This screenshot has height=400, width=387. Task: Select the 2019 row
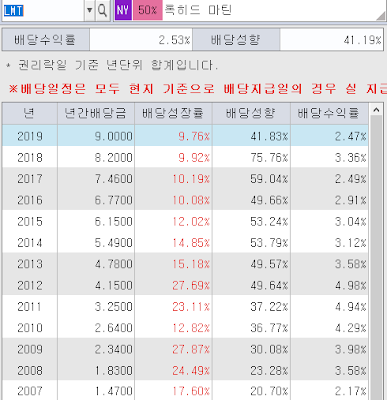pos(185,136)
